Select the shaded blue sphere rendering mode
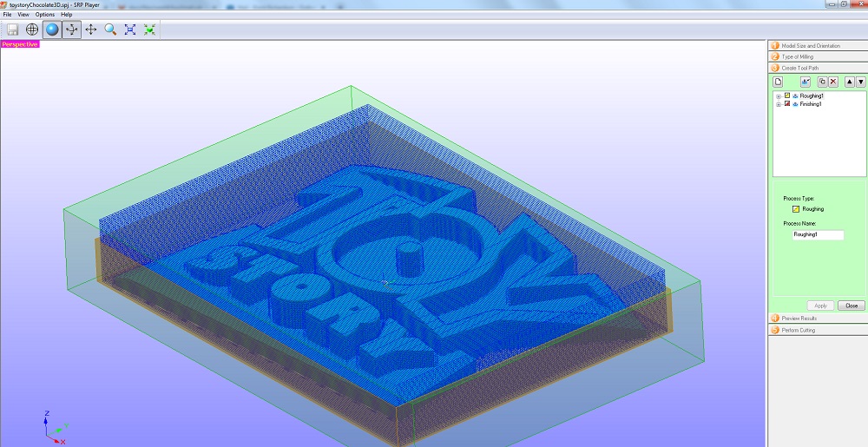 (52, 30)
